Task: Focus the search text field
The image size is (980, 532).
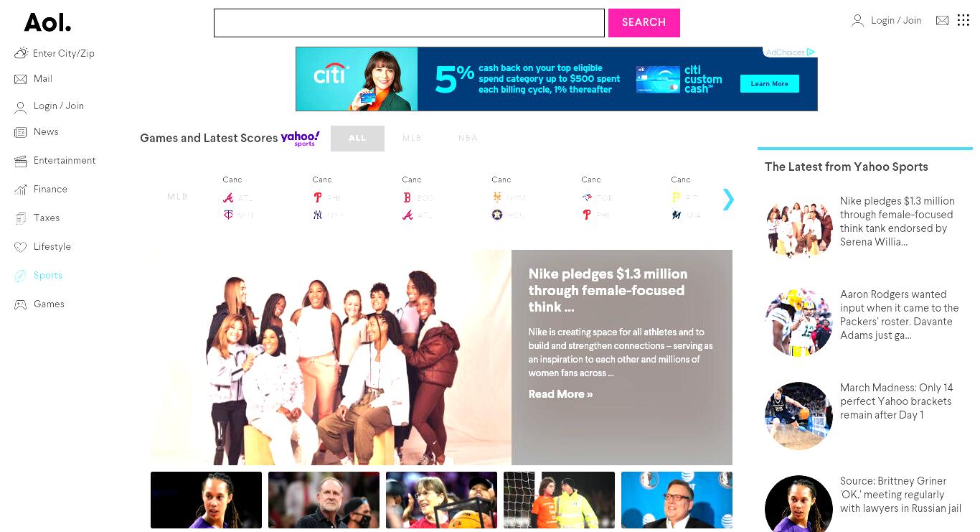Action: [409, 23]
